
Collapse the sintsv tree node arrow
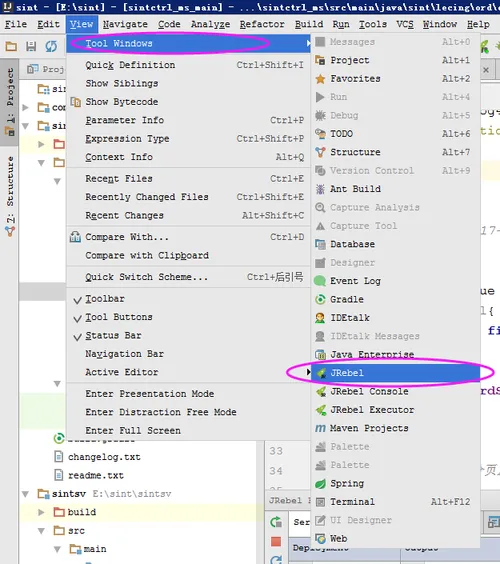point(26,494)
